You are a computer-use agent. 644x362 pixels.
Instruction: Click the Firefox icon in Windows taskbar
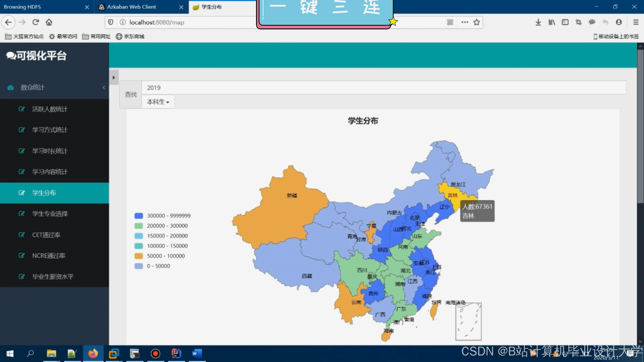93,353
